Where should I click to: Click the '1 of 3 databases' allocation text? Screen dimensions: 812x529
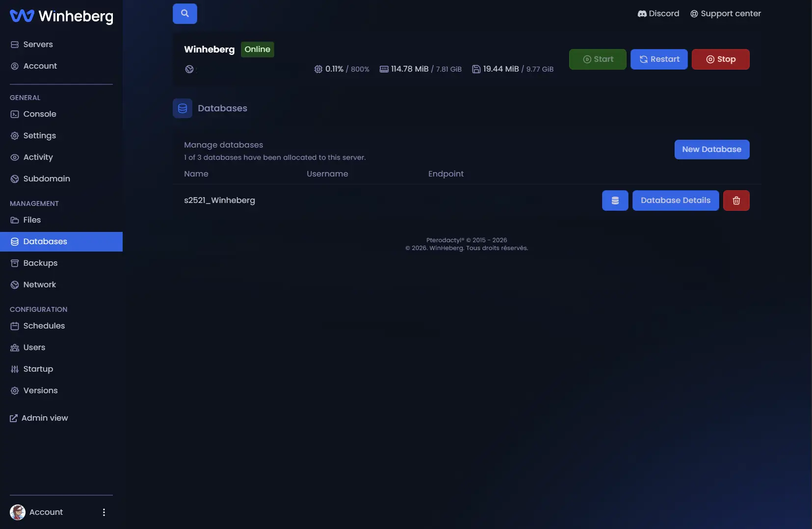point(275,158)
